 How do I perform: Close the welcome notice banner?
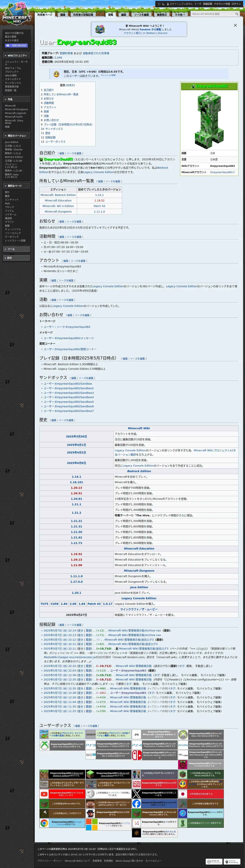[x=235, y=25]
